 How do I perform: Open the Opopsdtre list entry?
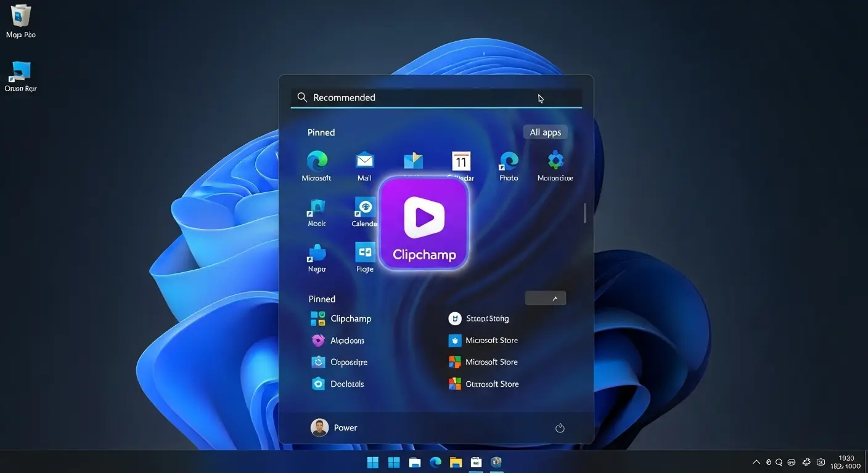click(x=339, y=362)
